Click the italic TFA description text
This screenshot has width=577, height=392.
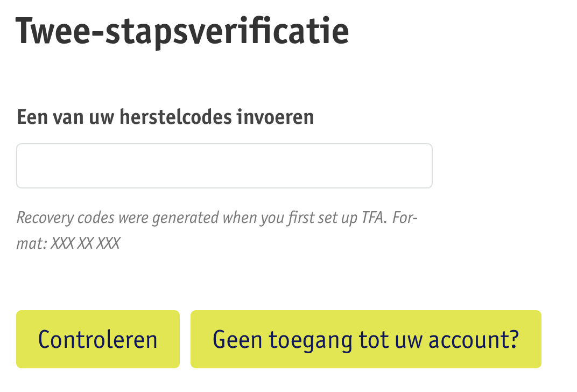[217, 218]
